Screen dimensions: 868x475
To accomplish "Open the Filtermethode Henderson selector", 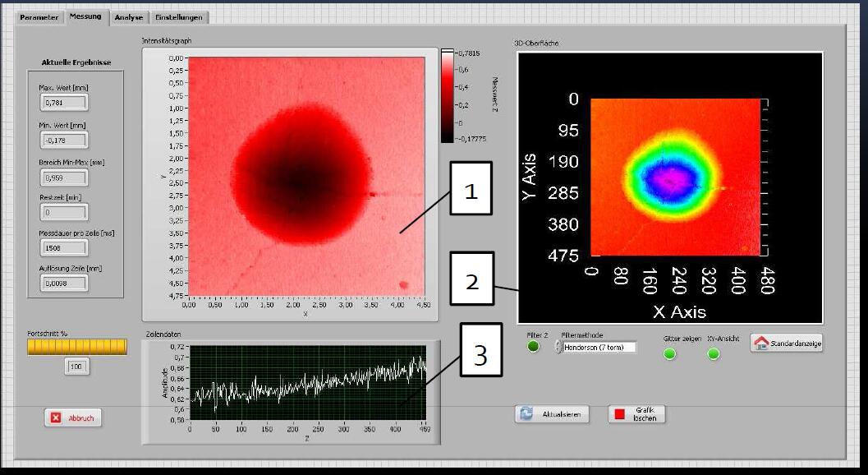I will click(599, 347).
